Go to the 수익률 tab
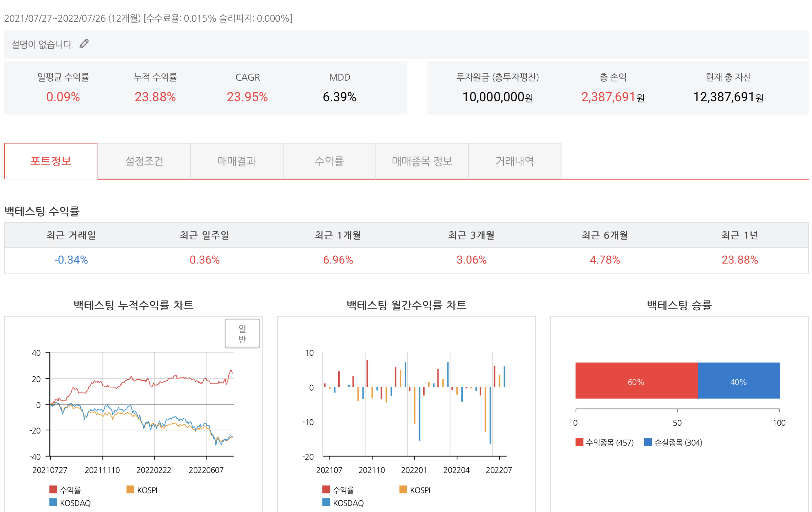 (x=329, y=161)
